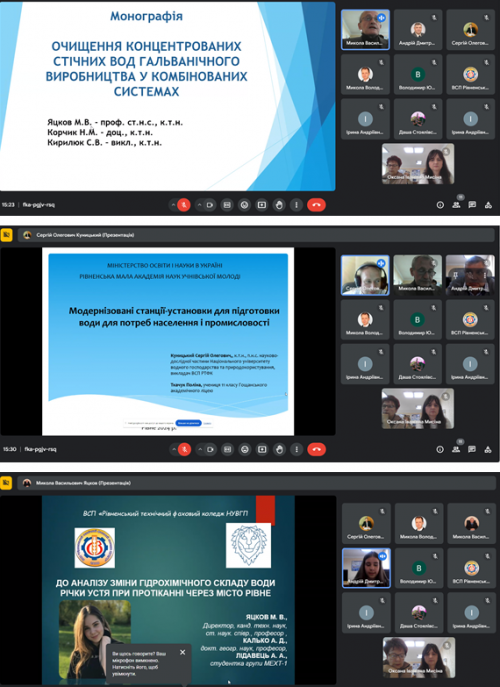Open meeting details info in 15:30 meeting
Viewport: 500px width, 687px height.
click(x=440, y=449)
